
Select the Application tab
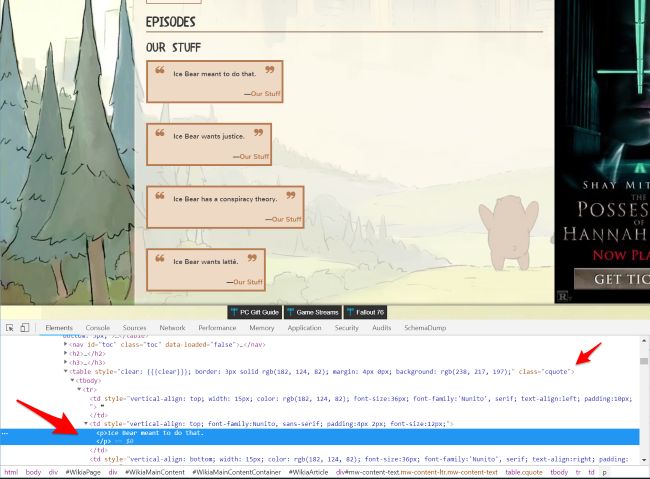click(305, 328)
